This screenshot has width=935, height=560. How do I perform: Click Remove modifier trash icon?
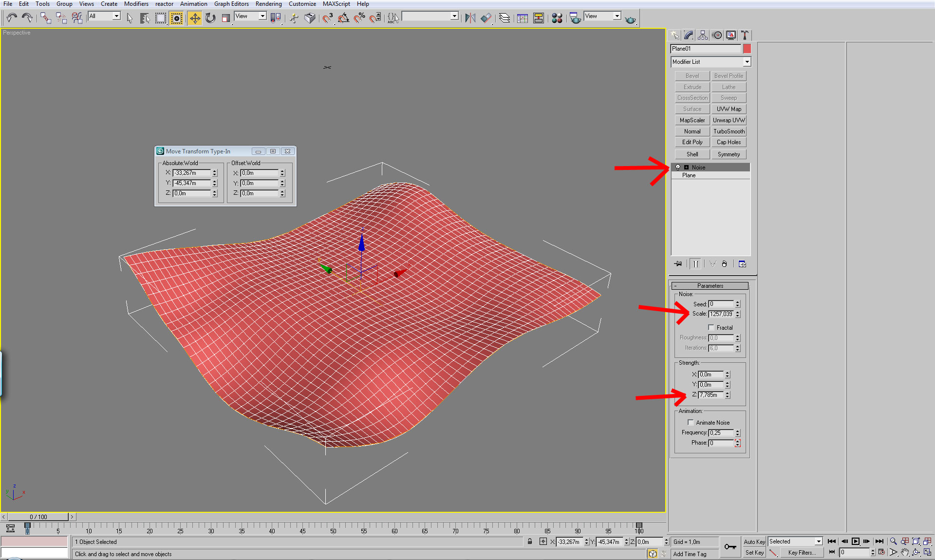725,264
